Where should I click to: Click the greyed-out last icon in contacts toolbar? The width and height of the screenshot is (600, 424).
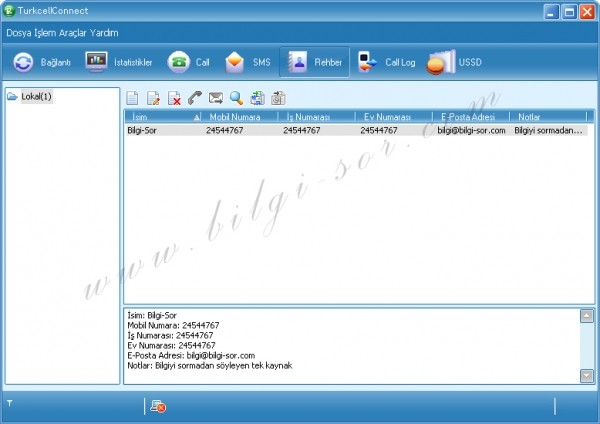[x=278, y=98]
